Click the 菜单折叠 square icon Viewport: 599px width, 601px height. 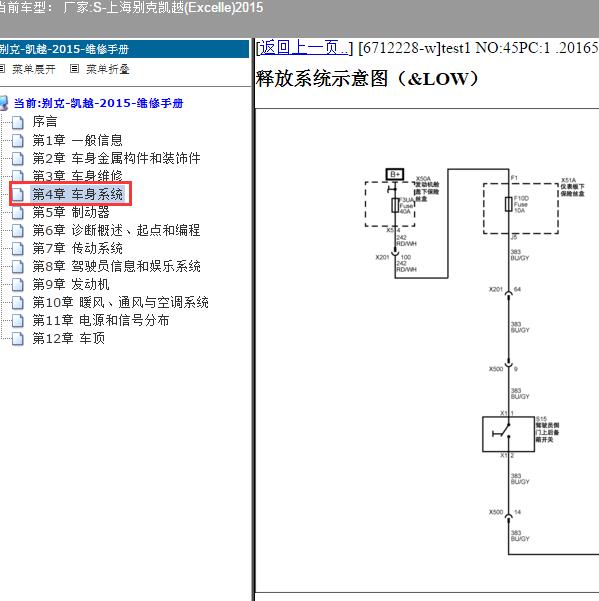[74, 69]
